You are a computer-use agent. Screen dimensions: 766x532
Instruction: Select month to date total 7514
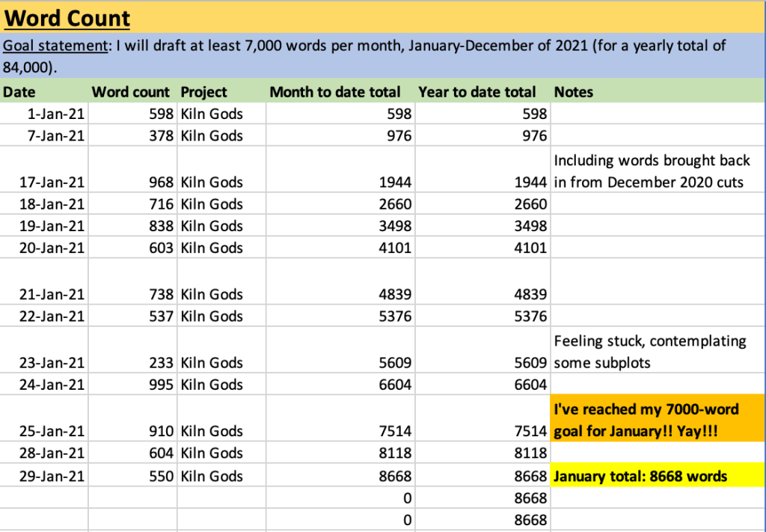click(340, 419)
